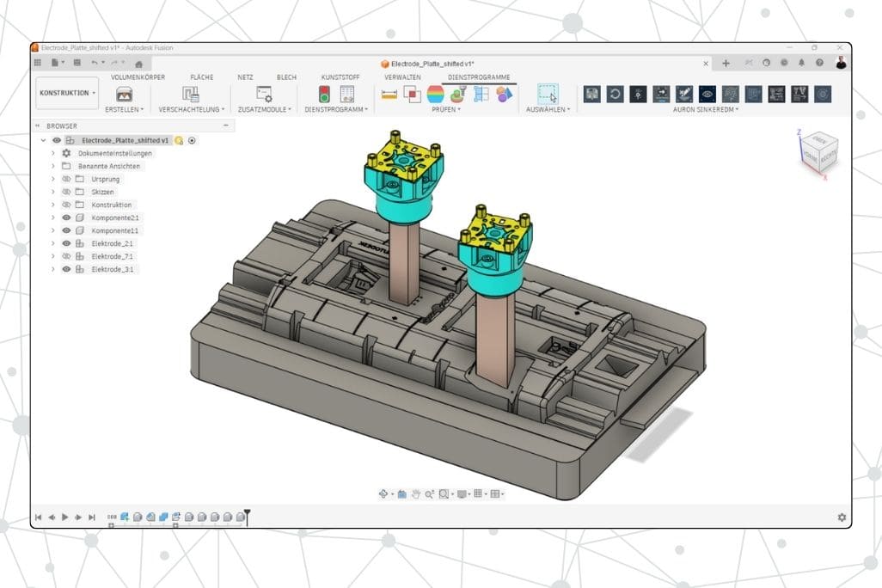Switch to the Fläche tab
The height and width of the screenshot is (588, 882).
[x=201, y=77]
